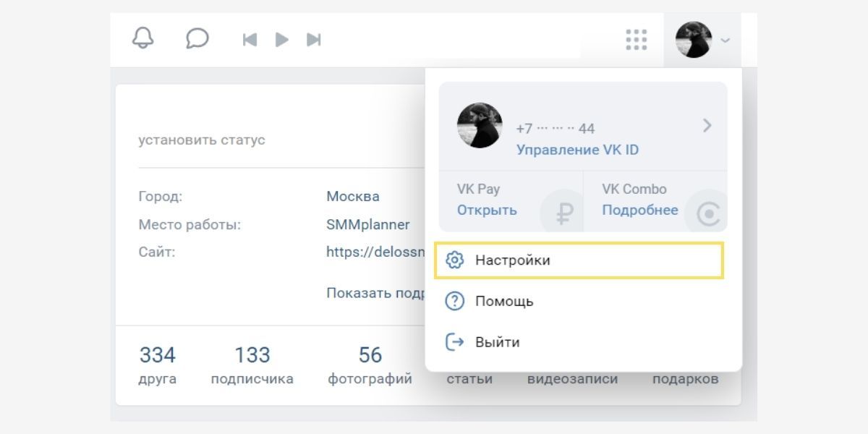Click the logout arrow icon beside Выйти

454,342
